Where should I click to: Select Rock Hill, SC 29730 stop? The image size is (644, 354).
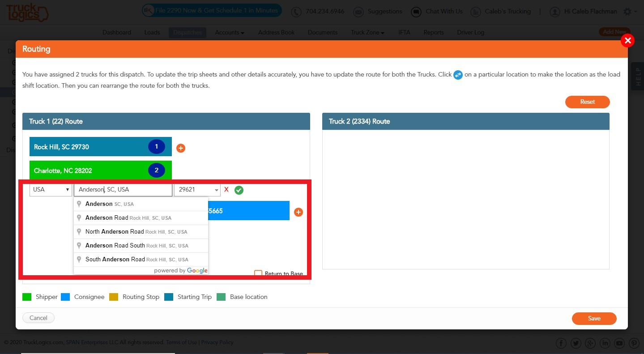[x=101, y=146]
